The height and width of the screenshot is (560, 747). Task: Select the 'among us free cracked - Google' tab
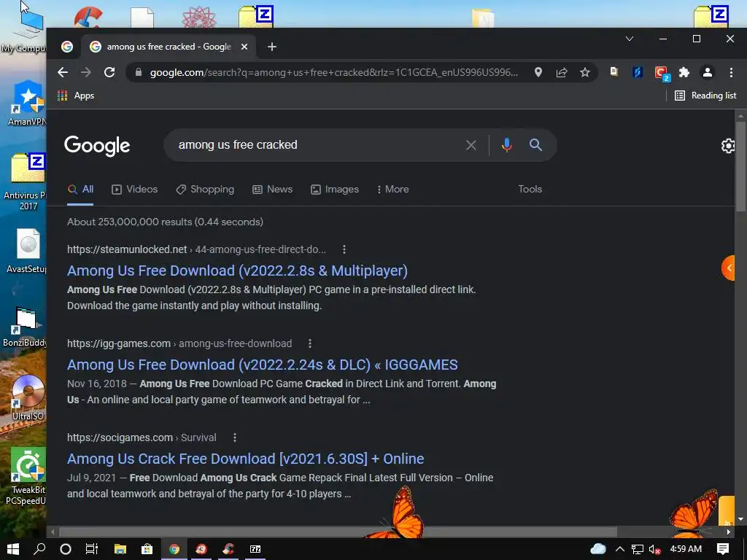click(169, 47)
